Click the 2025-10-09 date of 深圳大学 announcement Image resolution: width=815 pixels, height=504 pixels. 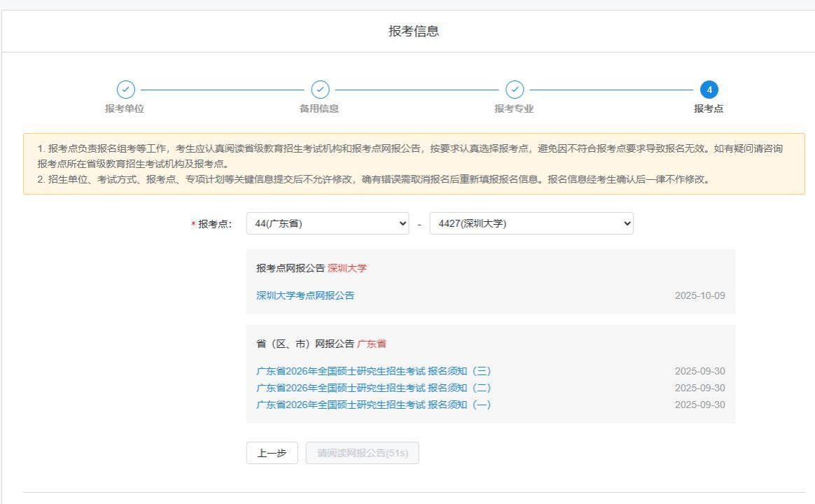pyautogui.click(x=699, y=295)
